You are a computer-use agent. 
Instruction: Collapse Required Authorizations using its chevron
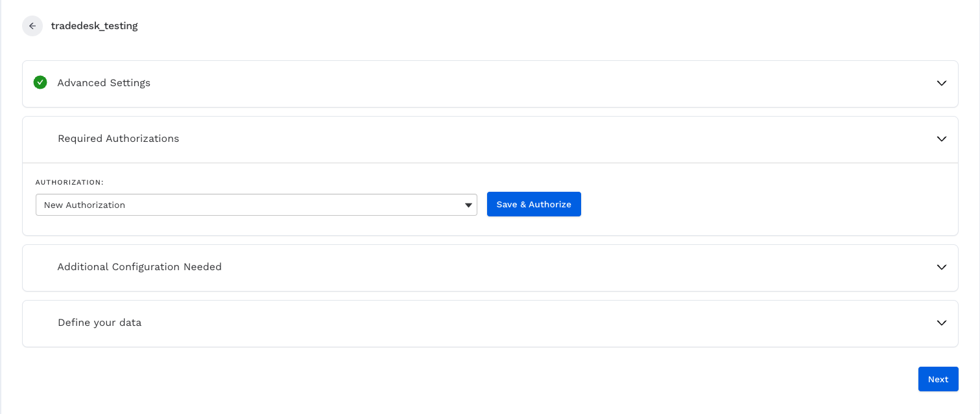[x=941, y=139]
